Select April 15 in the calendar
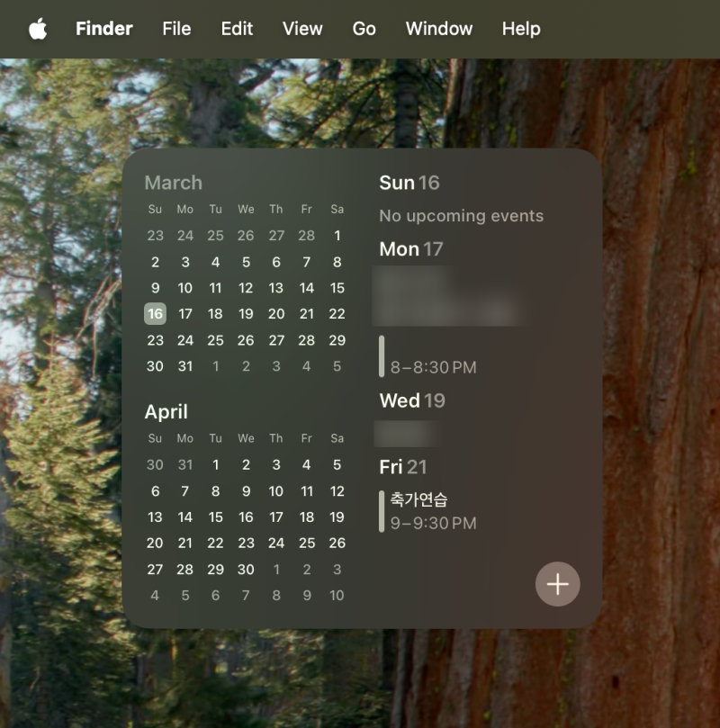Image resolution: width=720 pixels, height=728 pixels. [215, 517]
